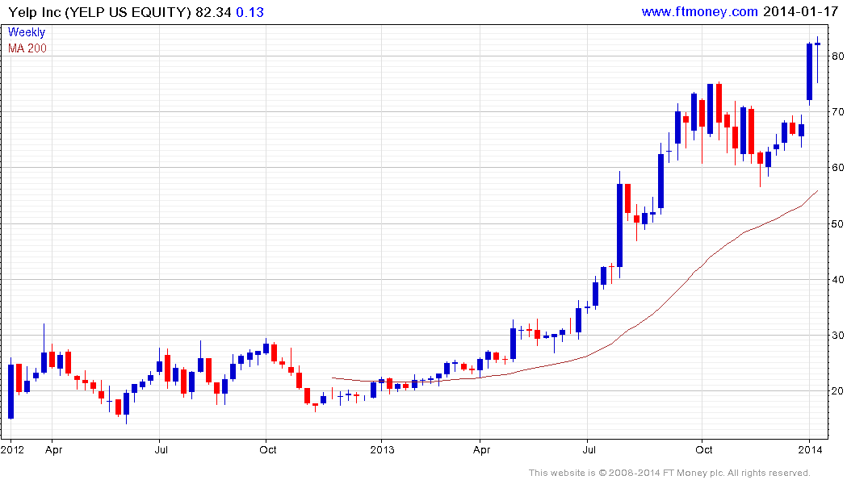The width and height of the screenshot is (868, 484).
Task: Click the 50 price axis label
Action: [837, 224]
